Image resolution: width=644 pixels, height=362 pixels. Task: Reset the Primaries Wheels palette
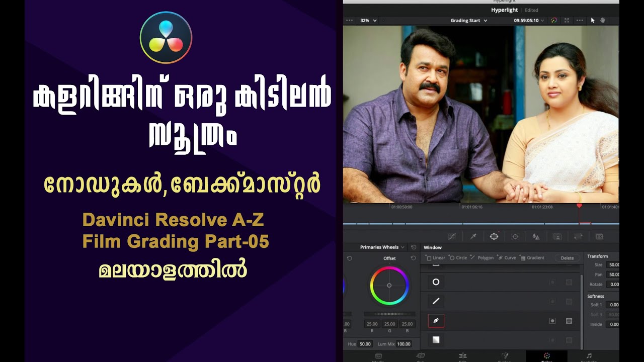tap(414, 247)
